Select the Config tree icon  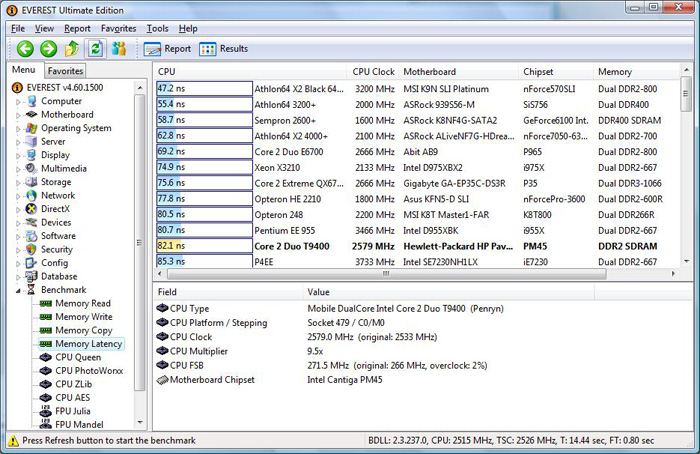pyautogui.click(x=31, y=263)
